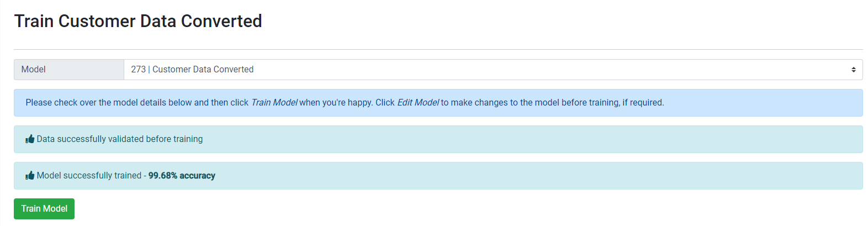
Task: Click the 'Train Customer Data Converted' page heading
Action: point(138,21)
